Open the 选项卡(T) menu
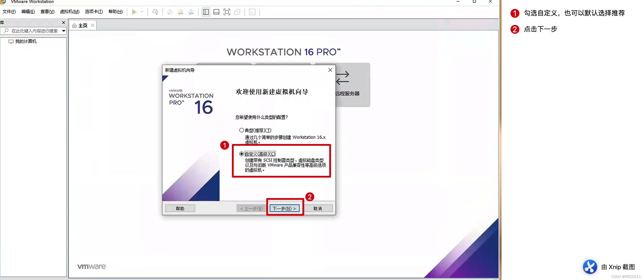Screen dimensions: 644x280 tap(93, 12)
